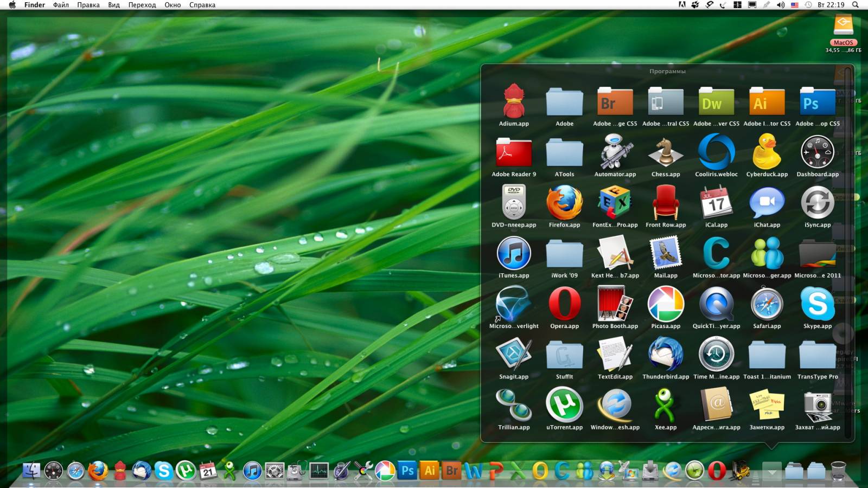Open the Adobe icon in the menu bar
Image resolution: width=868 pixels, height=488 pixels.
pos(682,5)
